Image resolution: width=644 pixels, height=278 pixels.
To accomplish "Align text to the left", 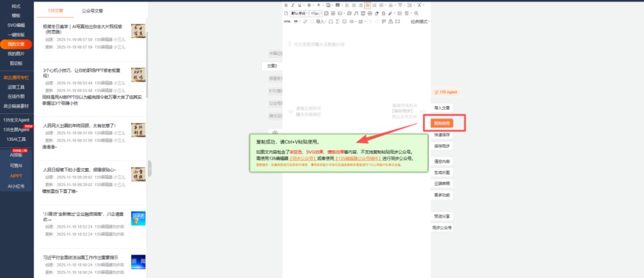I will [347, 5].
